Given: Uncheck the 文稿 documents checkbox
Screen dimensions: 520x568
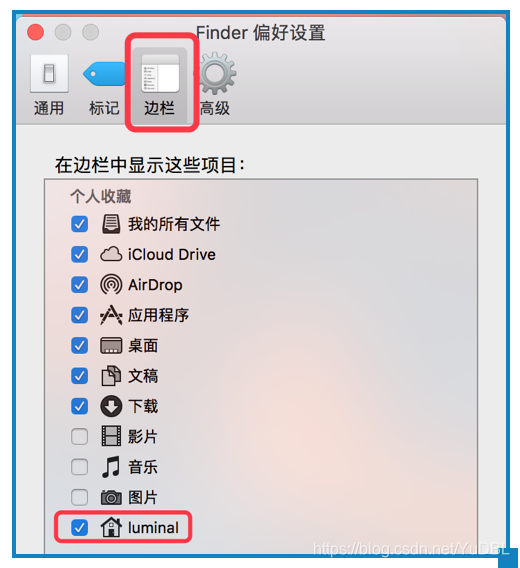Looking at the screenshot, I should tap(79, 376).
